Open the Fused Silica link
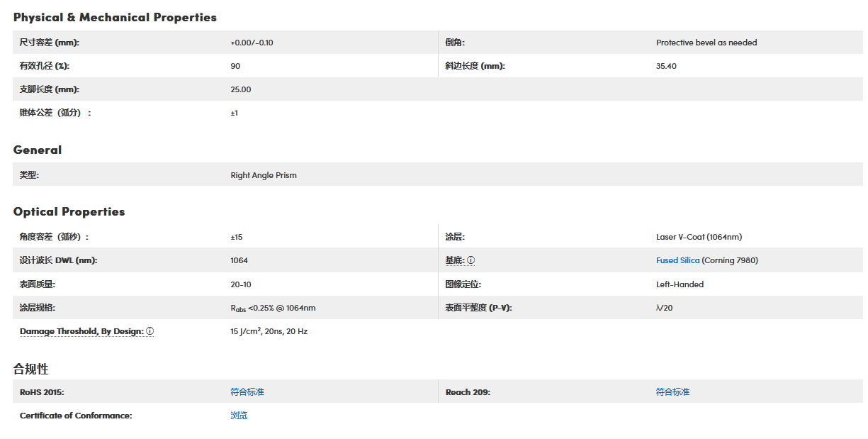Viewport: 868px width, 439px height. (677, 260)
